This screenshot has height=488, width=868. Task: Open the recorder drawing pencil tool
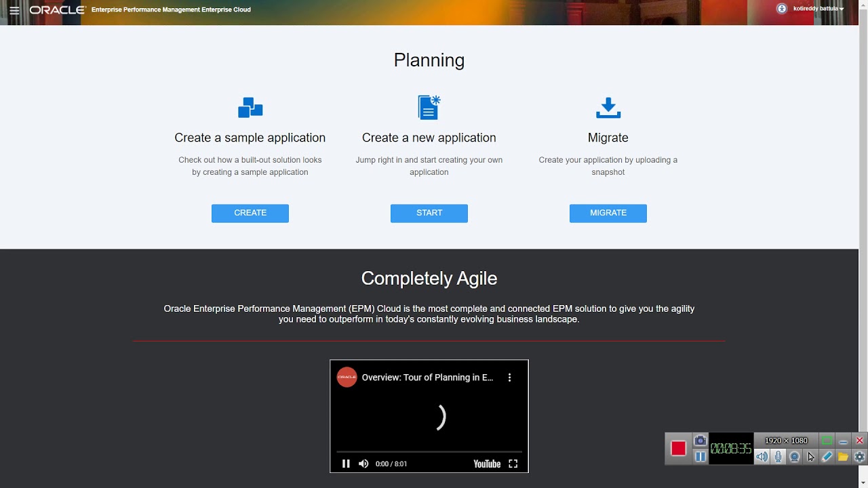pyautogui.click(x=827, y=457)
